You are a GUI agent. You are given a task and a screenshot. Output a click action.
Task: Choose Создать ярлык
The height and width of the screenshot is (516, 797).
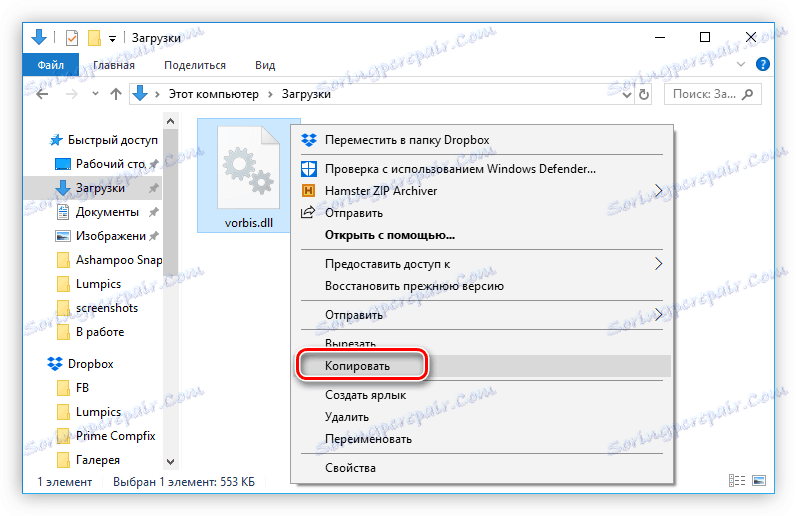click(482, 394)
